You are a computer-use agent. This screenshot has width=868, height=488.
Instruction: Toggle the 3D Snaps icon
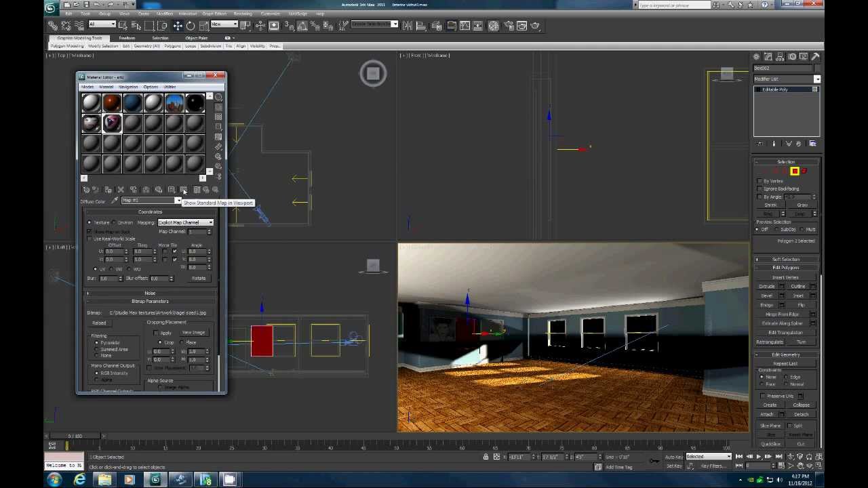(x=289, y=26)
